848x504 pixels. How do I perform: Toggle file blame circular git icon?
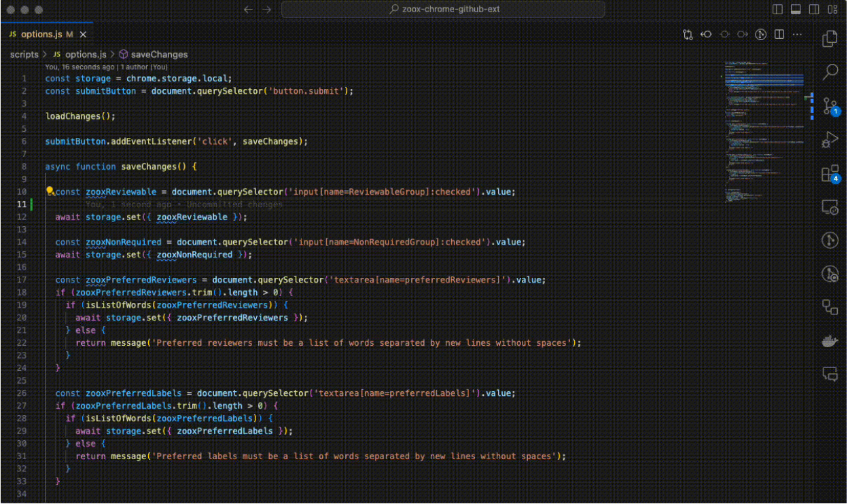coord(761,35)
